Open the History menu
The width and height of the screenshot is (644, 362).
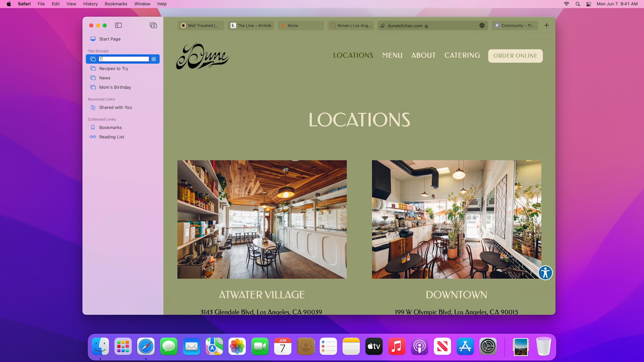pyautogui.click(x=90, y=4)
